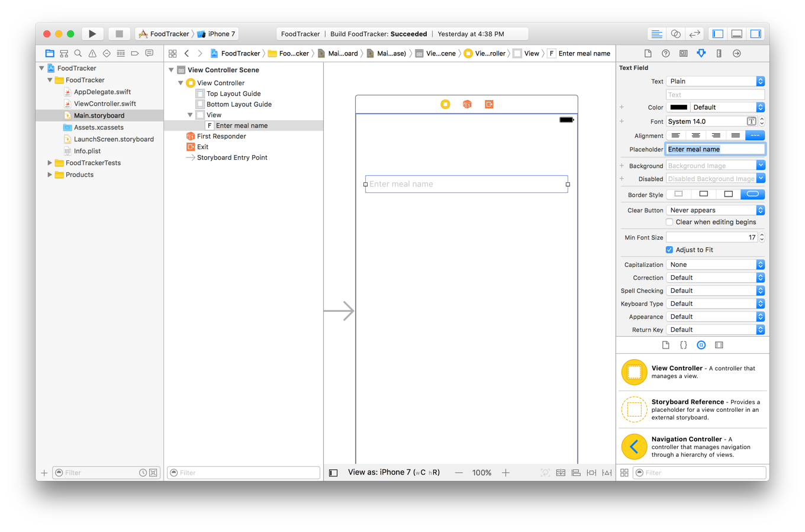The image size is (805, 532).
Task: Toggle the document outline panel
Action: coord(333,473)
